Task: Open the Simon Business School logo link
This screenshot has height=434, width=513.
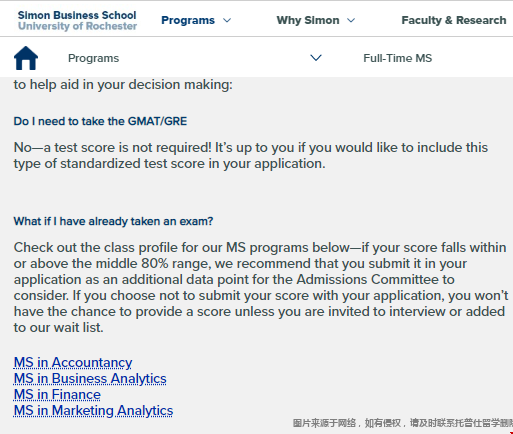Action: [x=77, y=20]
